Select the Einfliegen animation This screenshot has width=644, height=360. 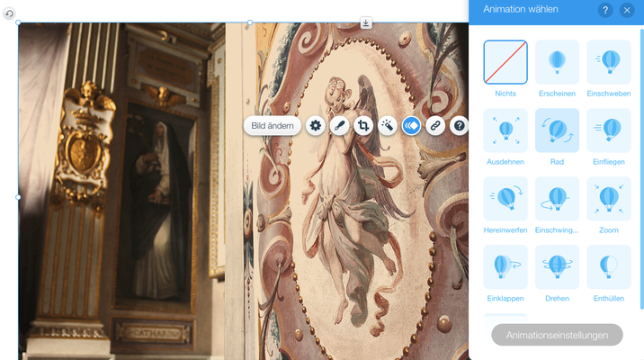[609, 130]
